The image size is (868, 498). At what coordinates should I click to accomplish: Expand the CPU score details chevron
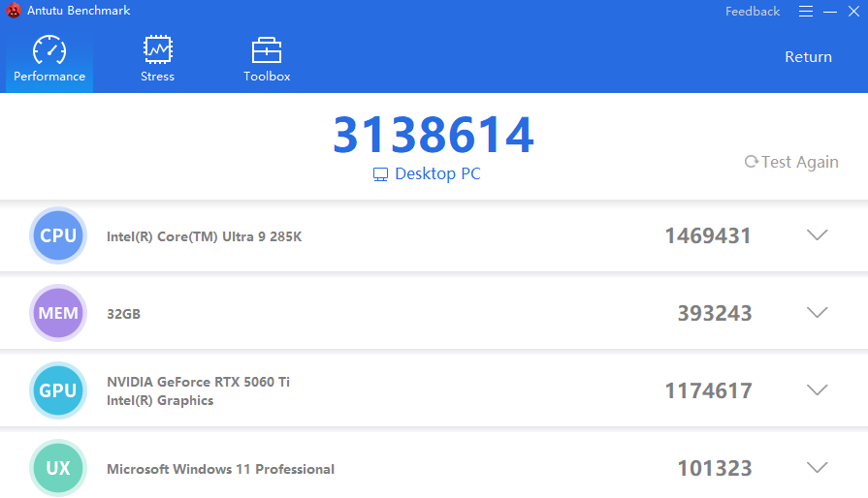click(817, 235)
